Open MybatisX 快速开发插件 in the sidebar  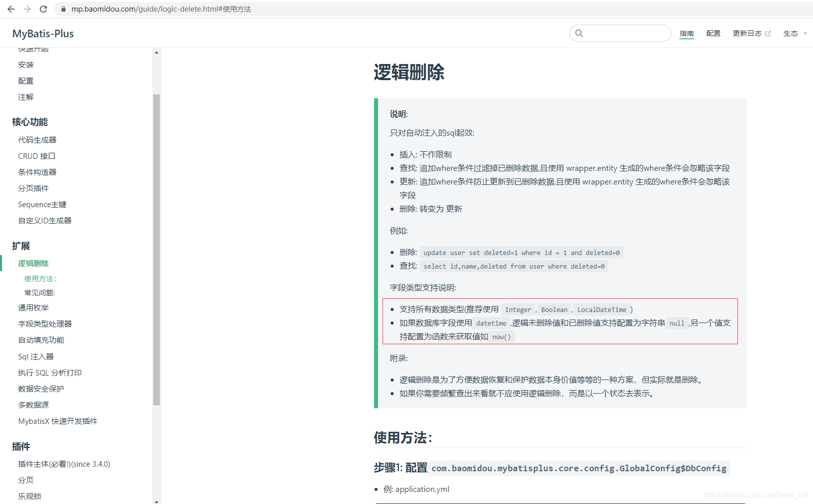pyautogui.click(x=58, y=421)
